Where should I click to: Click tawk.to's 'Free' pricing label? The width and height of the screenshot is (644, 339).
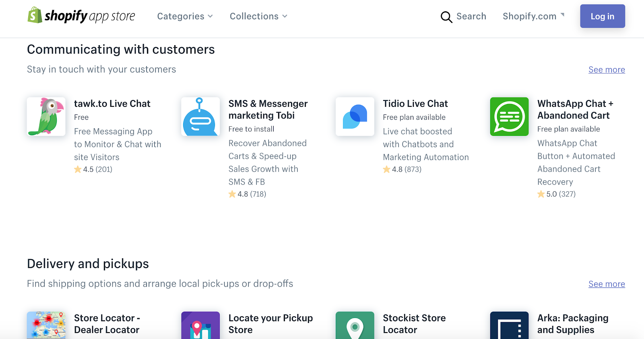point(81,117)
